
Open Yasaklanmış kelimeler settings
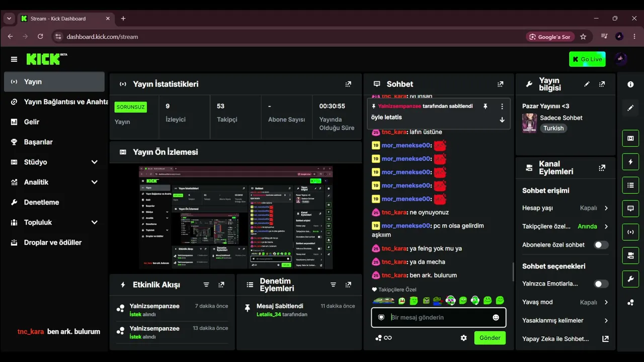[565, 320]
